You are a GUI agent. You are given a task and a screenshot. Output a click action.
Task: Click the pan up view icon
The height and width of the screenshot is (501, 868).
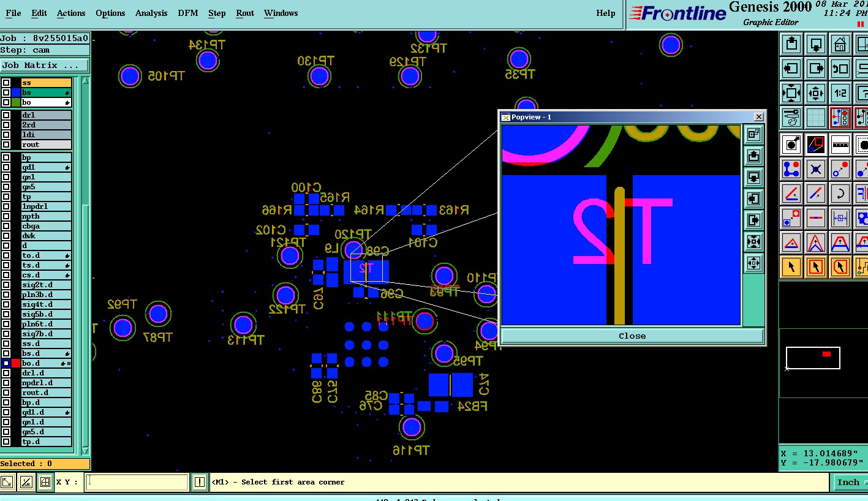coord(791,45)
